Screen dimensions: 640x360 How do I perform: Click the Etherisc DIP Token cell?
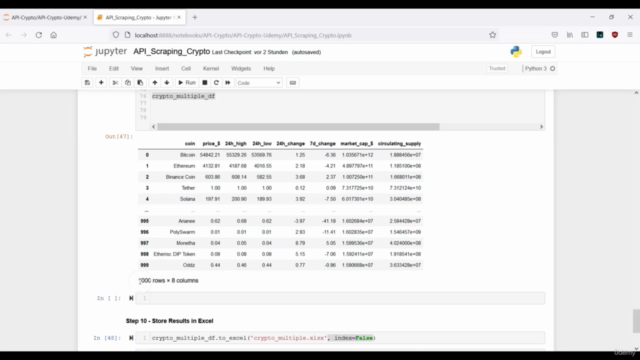coord(174,254)
